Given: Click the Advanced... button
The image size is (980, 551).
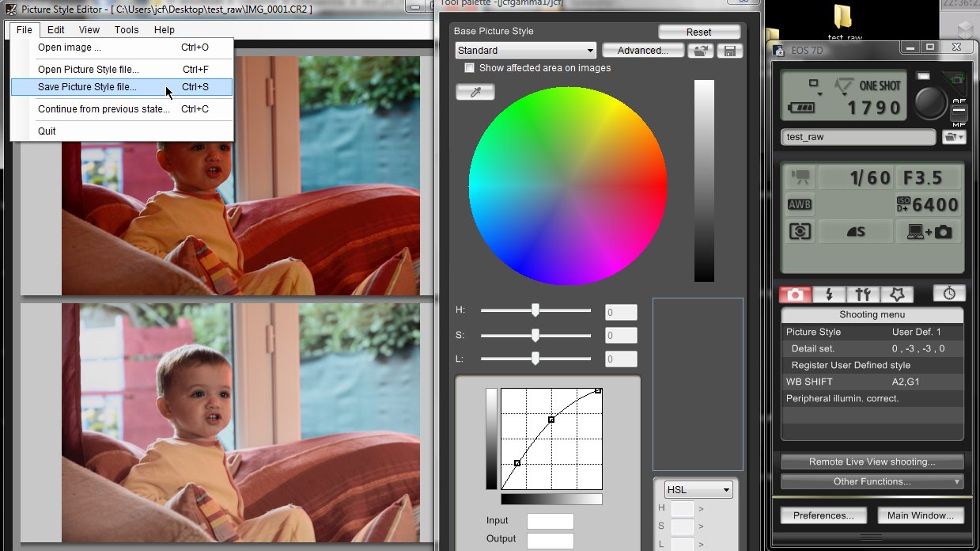Looking at the screenshot, I should pos(642,51).
